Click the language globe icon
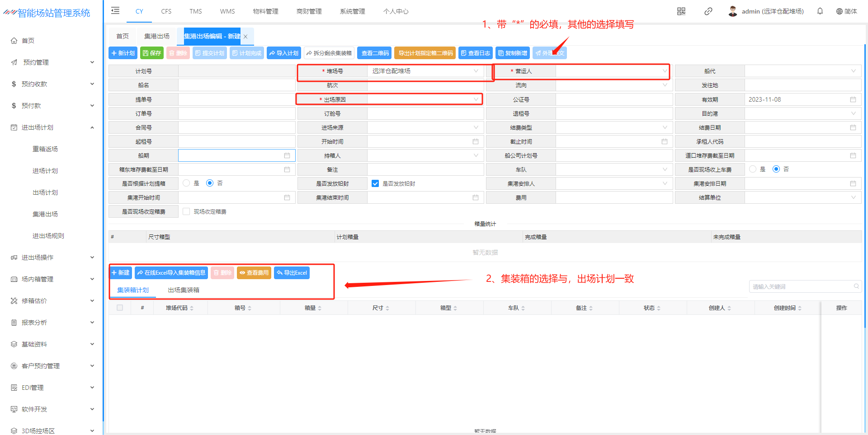The width and height of the screenshot is (868, 435). [839, 11]
